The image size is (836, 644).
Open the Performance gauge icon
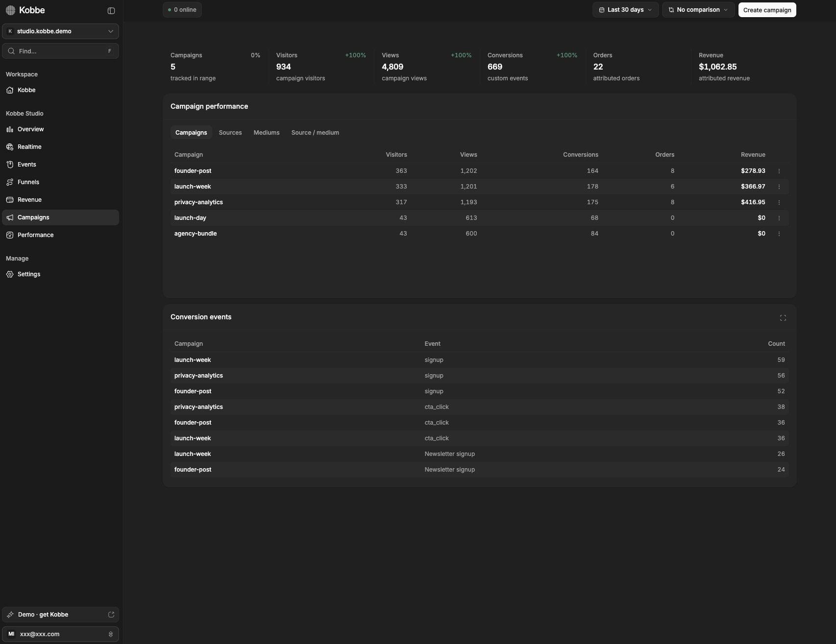pyautogui.click(x=10, y=235)
